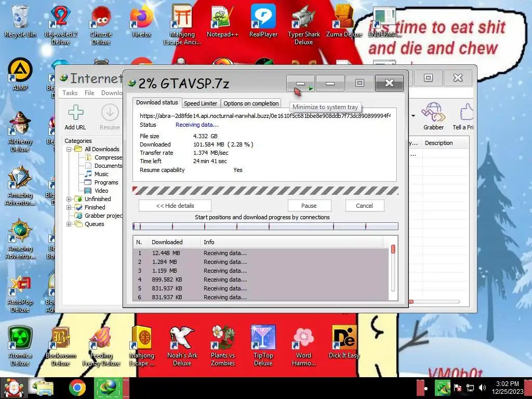Launch Dick It Easy shortcut

(344, 342)
